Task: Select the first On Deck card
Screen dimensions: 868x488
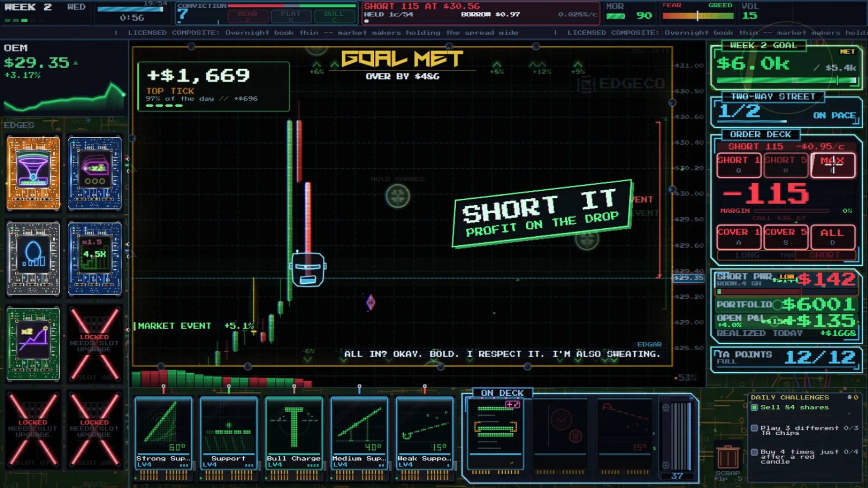Action: point(495,434)
